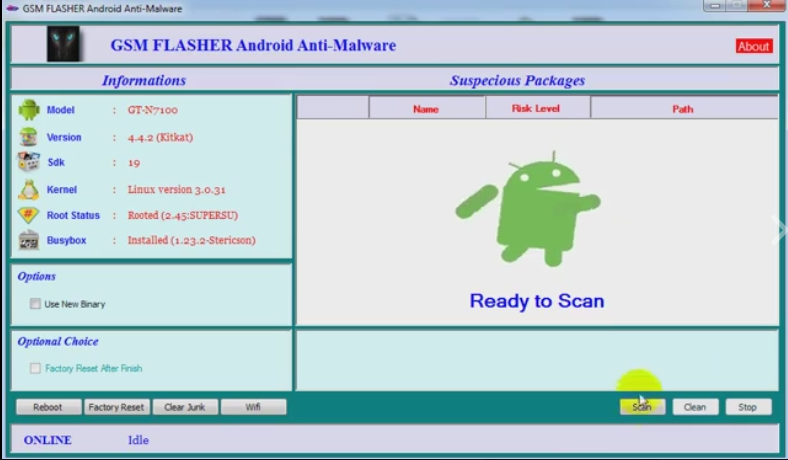The width and height of the screenshot is (788, 460).
Task: Click the Suspecious Packages heading
Action: click(x=518, y=80)
